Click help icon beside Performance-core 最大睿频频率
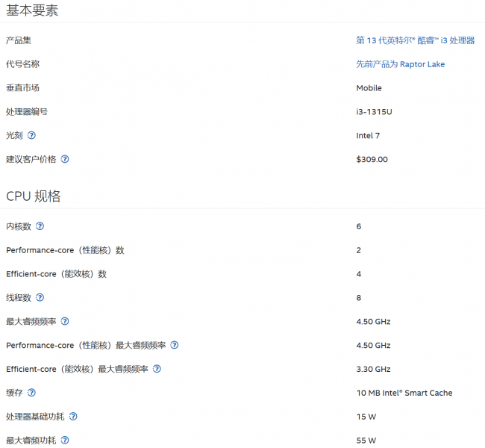 [175, 345]
